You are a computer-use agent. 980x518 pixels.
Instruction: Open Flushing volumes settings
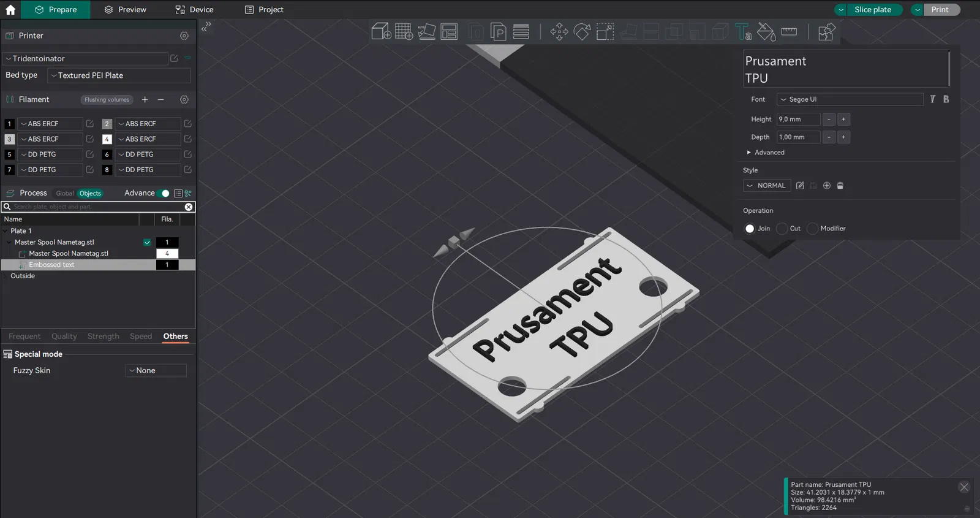point(107,100)
